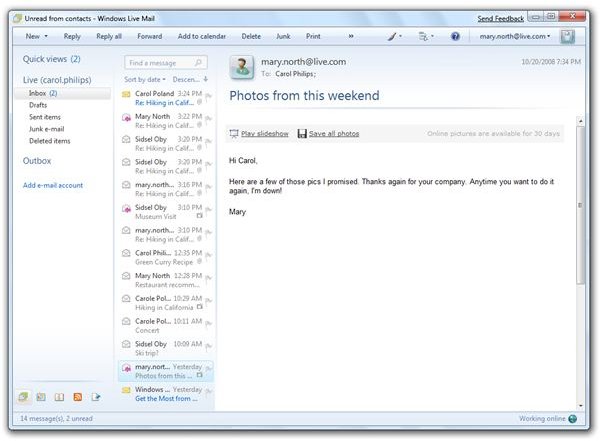This screenshot has height=441, width=600.
Task: Open the RSS Feeds shortcut icon
Action: tap(78, 397)
